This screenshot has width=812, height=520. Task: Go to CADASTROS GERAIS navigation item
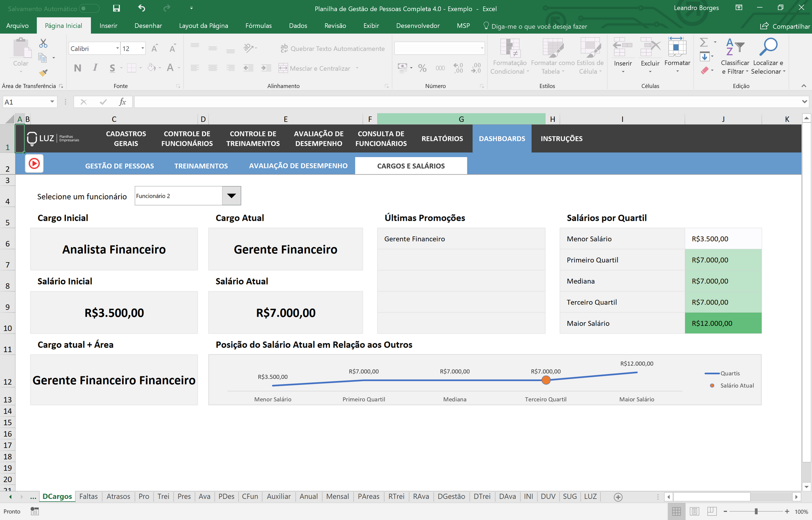click(126, 139)
